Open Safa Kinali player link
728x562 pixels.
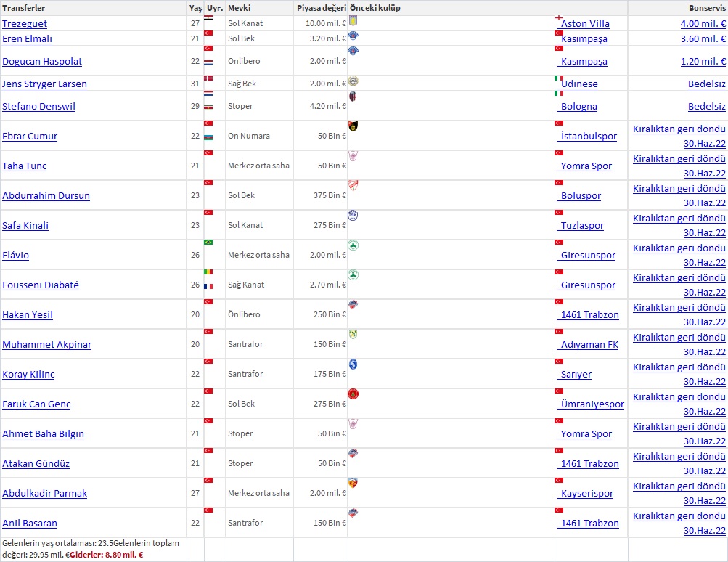point(25,225)
